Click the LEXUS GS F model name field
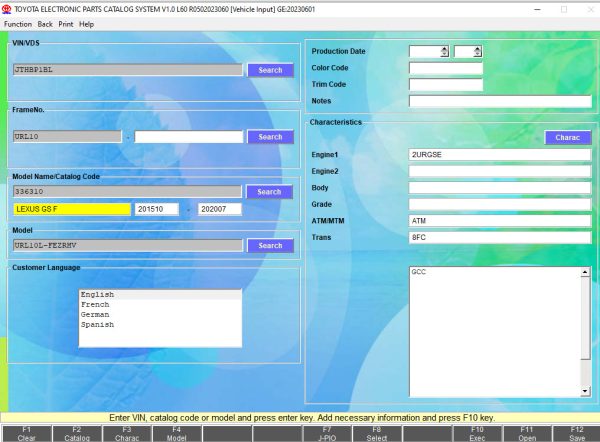The width and height of the screenshot is (600, 442). click(72, 209)
